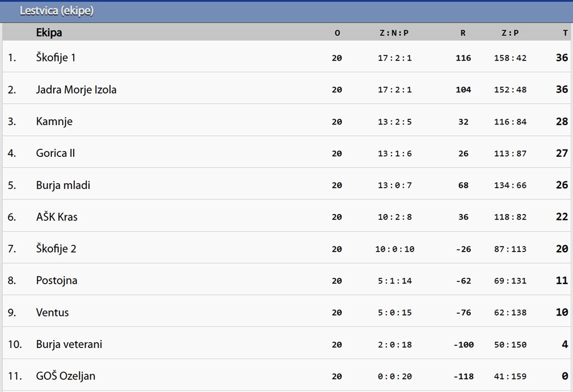This screenshot has height=392, width=573.
Task: Open the Burja veterani team entry
Action: click(x=69, y=344)
